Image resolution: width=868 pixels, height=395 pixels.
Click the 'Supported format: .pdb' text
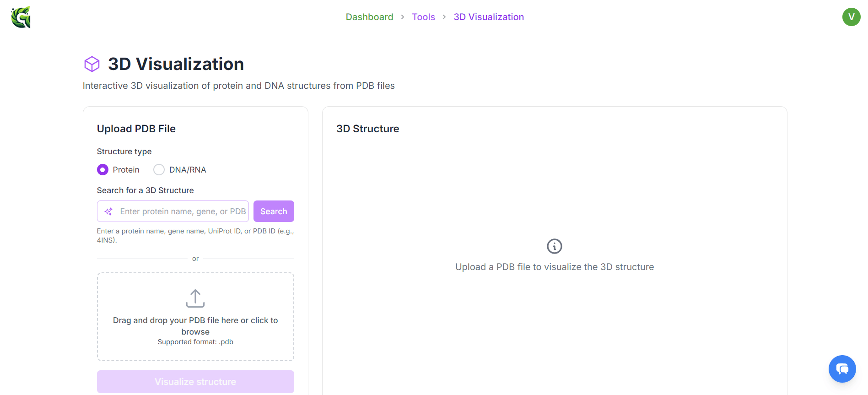coord(195,342)
